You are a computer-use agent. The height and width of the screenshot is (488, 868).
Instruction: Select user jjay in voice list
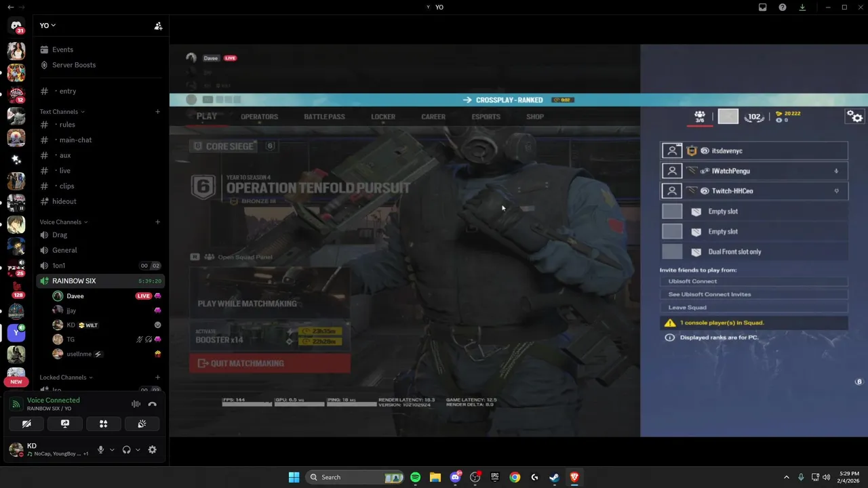[x=107, y=310]
